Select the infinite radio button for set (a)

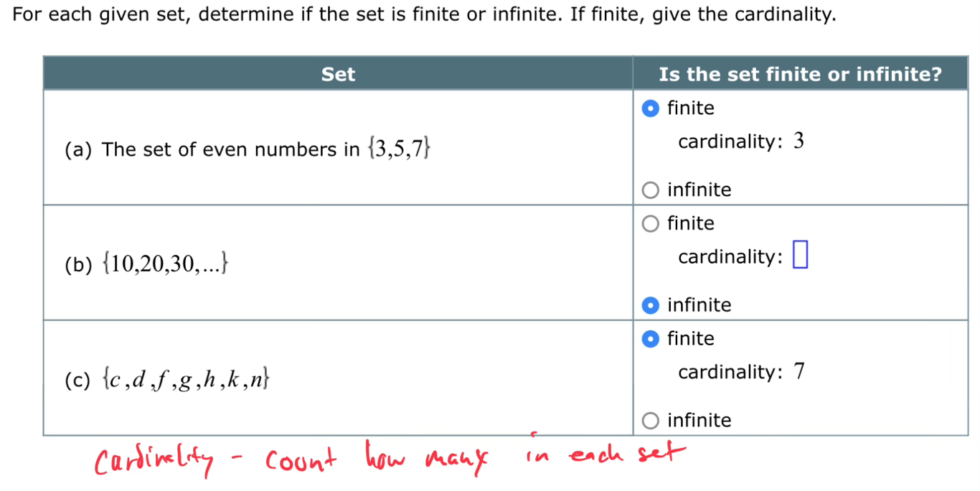coord(650,190)
